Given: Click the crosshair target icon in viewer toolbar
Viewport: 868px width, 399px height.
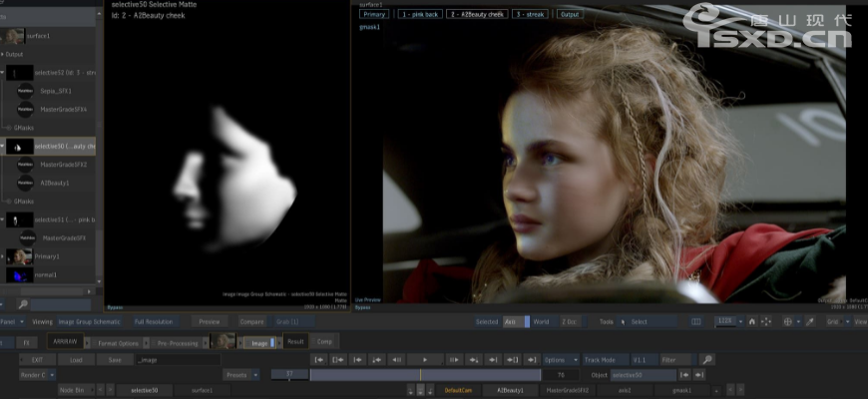Looking at the screenshot, I should pos(787,322).
